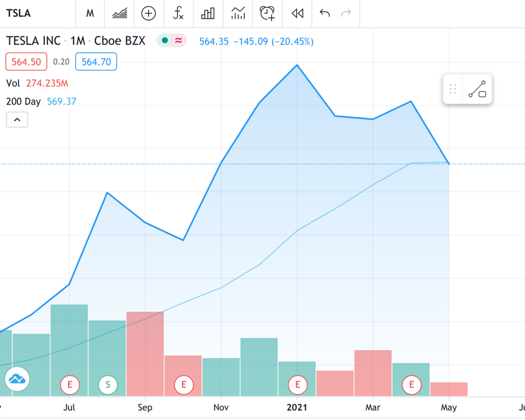The image size is (525, 420).
Task: Click the 200 Day moving average label
Action: point(24,101)
